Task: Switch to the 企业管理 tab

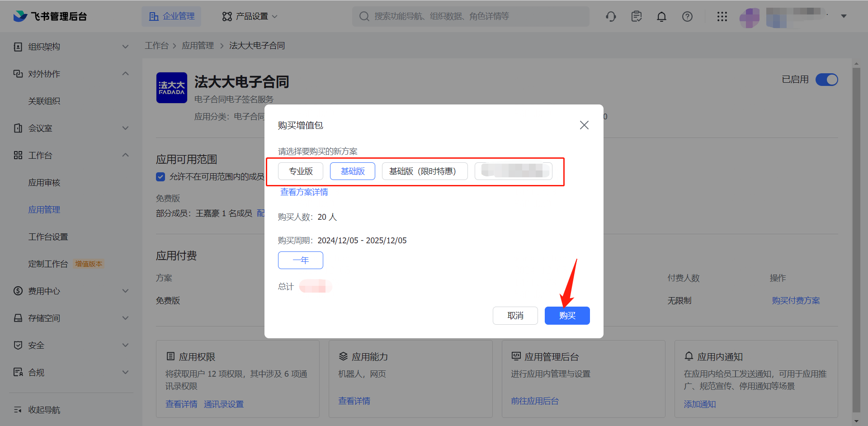Action: coord(172,16)
